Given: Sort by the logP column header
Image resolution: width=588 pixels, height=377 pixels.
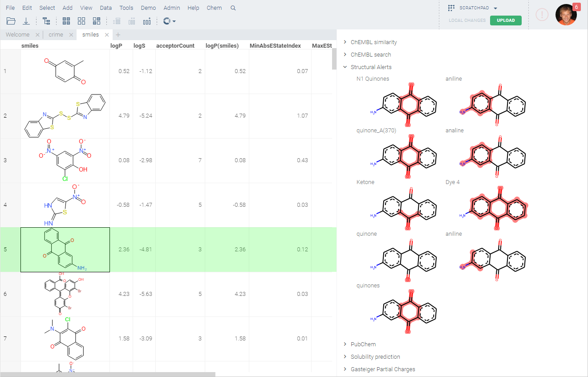Looking at the screenshot, I should 117,45.
